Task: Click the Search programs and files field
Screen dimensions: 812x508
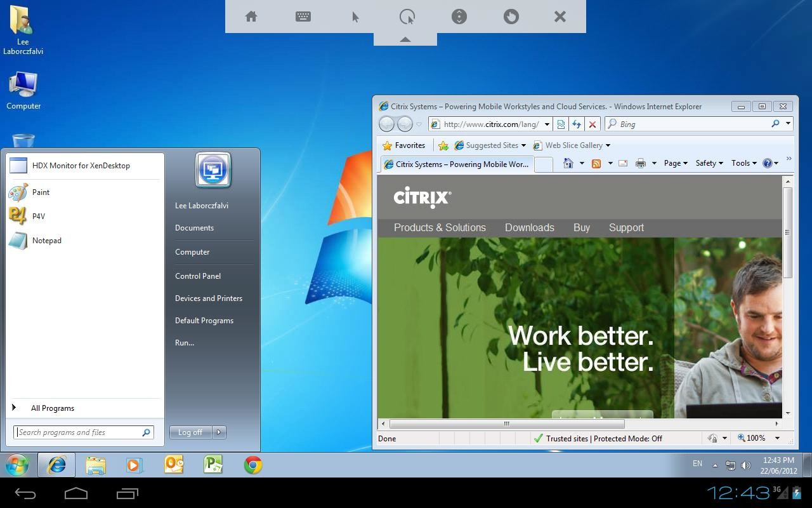Action: pos(83,432)
